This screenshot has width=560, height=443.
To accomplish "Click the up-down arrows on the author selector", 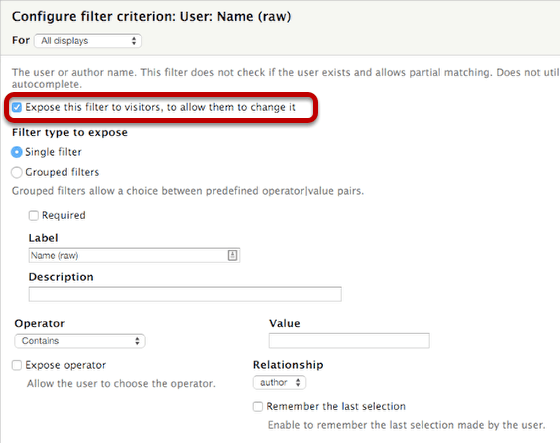I will tap(298, 383).
